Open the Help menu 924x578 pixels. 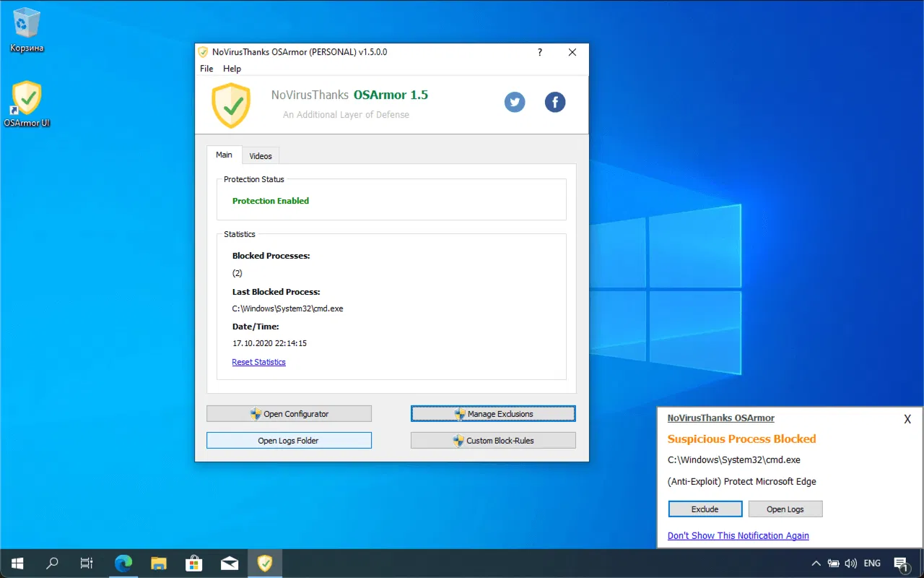point(232,69)
